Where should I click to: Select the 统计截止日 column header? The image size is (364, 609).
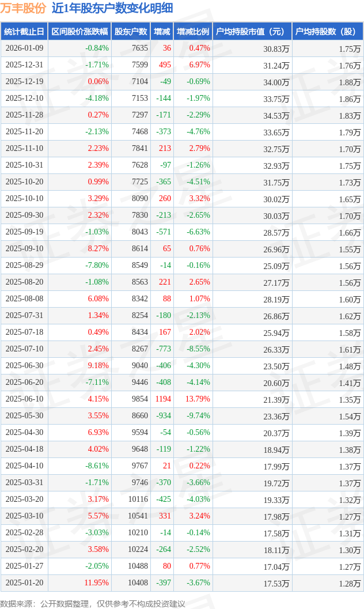click(x=24, y=32)
